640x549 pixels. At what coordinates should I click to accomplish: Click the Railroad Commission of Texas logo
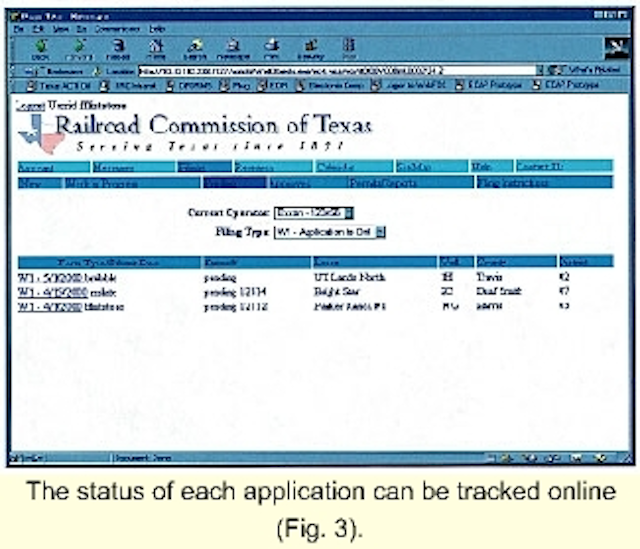tap(194, 133)
